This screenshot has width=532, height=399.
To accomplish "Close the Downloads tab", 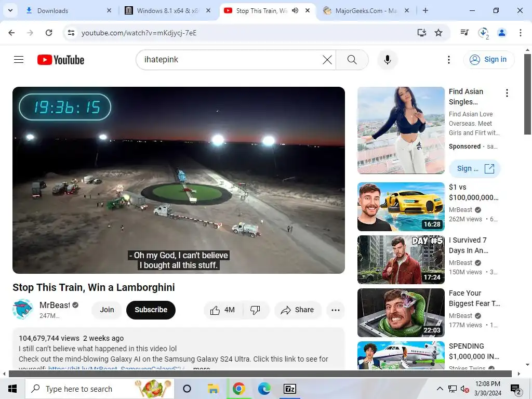I will click(109, 10).
